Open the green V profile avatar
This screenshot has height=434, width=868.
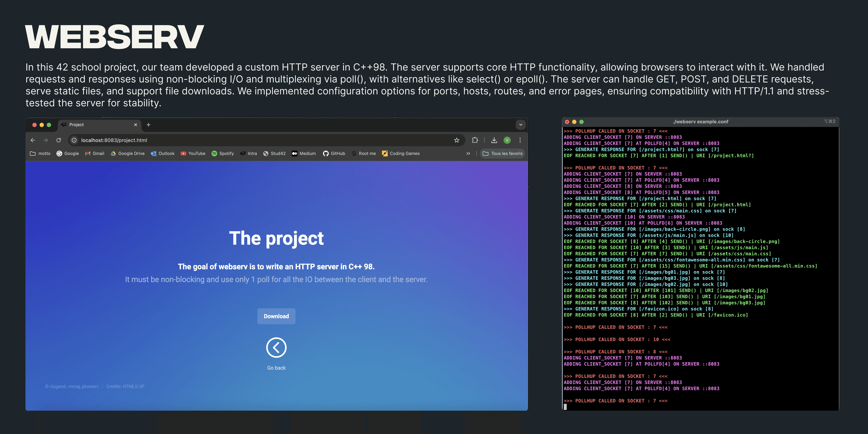[507, 140]
